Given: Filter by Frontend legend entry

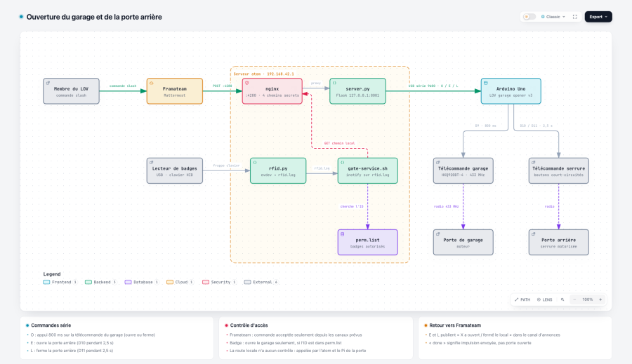Looking at the screenshot, I should point(60,282).
